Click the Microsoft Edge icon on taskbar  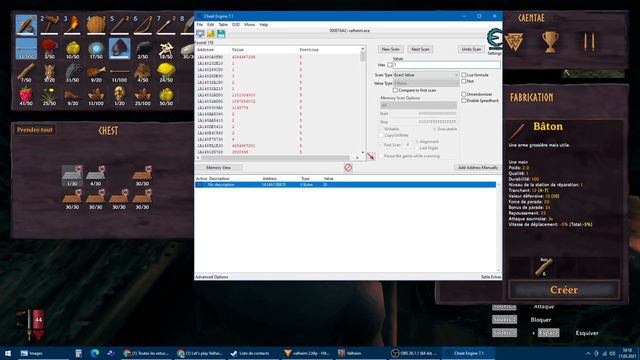point(95,353)
